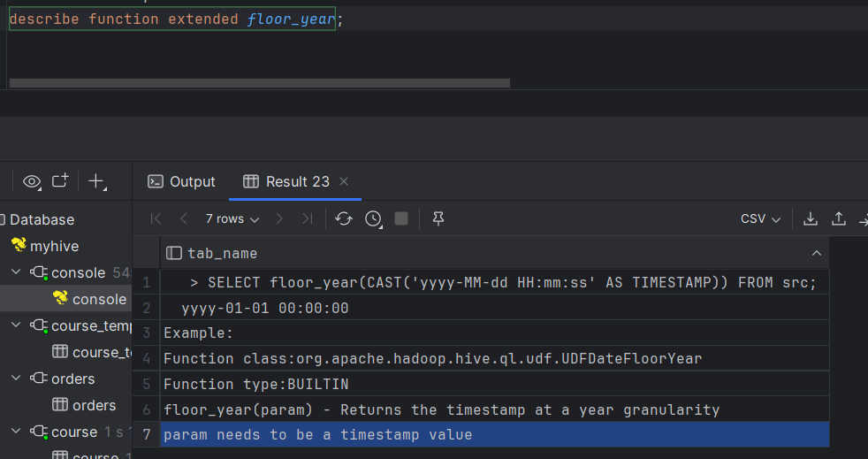This screenshot has height=459, width=868.
Task: Click the plus add service icon
Action: (x=96, y=181)
